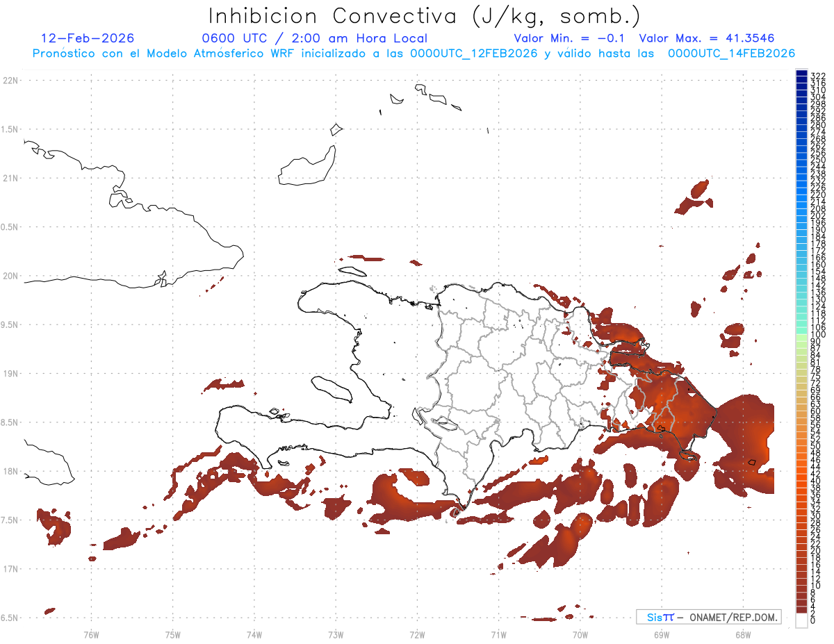Click the "72W" longitude label
The height and width of the screenshot is (644, 834).
pos(417,634)
